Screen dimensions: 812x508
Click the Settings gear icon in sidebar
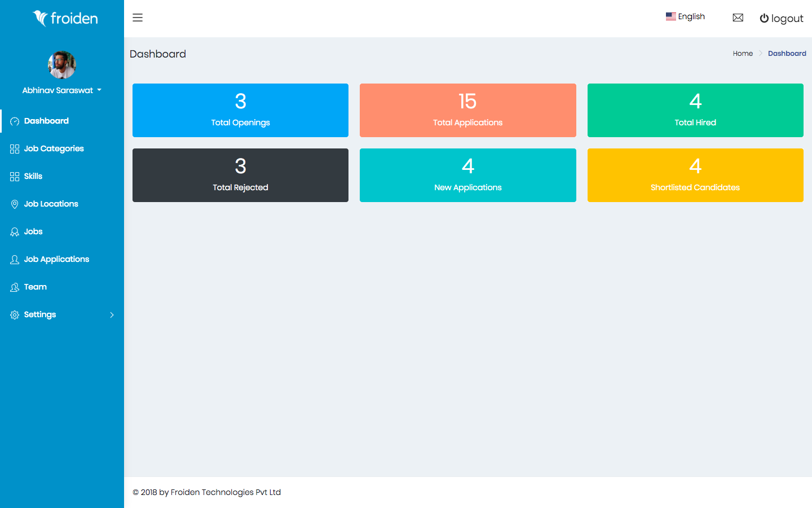tap(15, 315)
